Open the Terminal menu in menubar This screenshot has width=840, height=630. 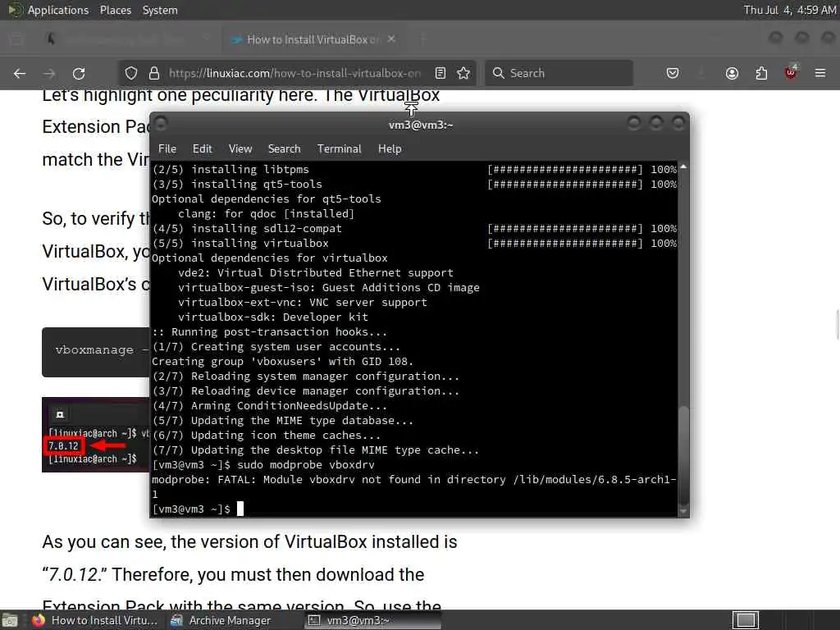click(339, 149)
